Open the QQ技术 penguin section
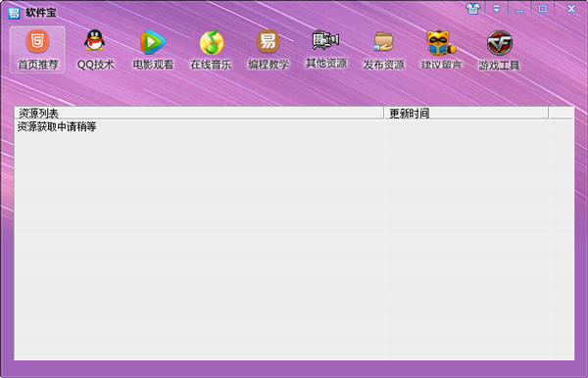Screen dimensions: 588x378 click(x=95, y=49)
